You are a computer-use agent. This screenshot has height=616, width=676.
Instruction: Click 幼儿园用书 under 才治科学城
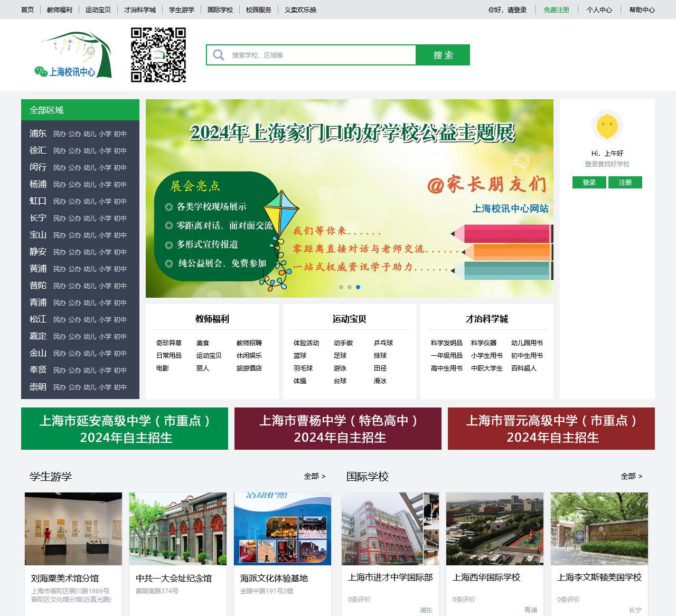click(x=527, y=343)
